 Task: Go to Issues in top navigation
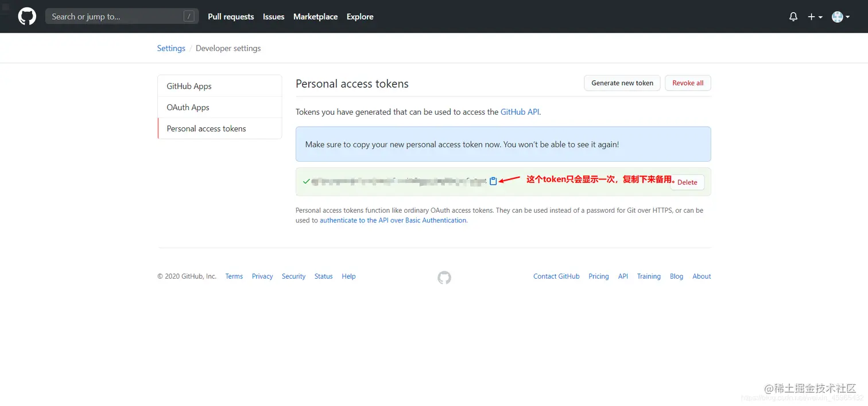coord(274,17)
